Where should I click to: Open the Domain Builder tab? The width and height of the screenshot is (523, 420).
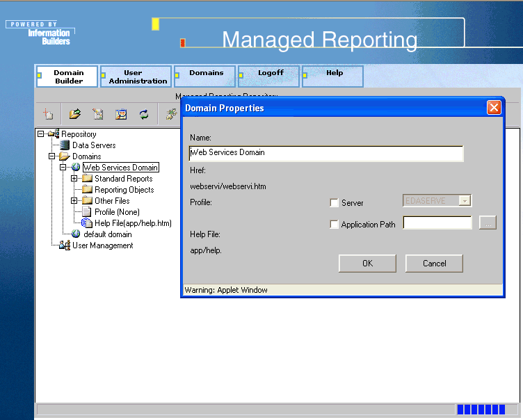[67, 76]
